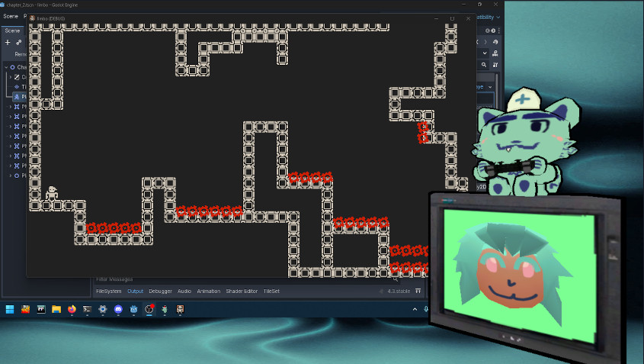Click the microphone icon in system tray

426,309
